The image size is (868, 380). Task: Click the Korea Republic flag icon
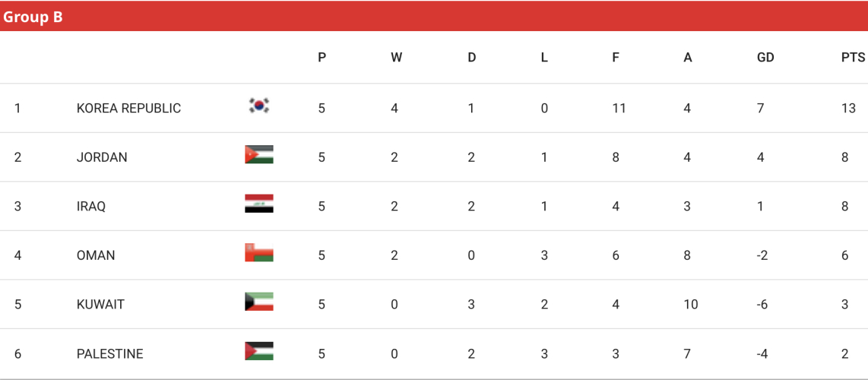(x=259, y=105)
